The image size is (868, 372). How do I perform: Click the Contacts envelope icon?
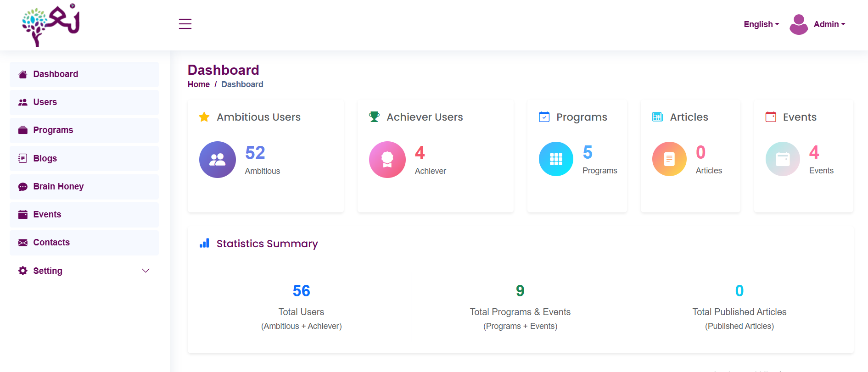point(22,243)
